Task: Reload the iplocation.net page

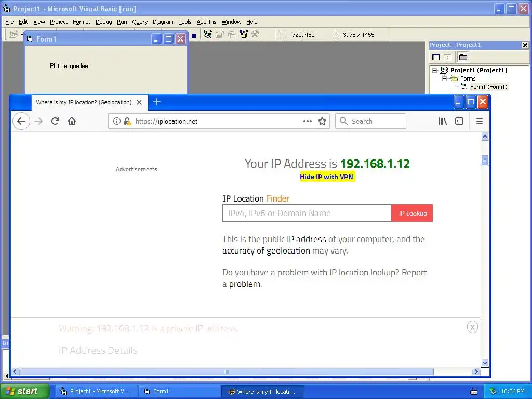Action: coord(55,121)
